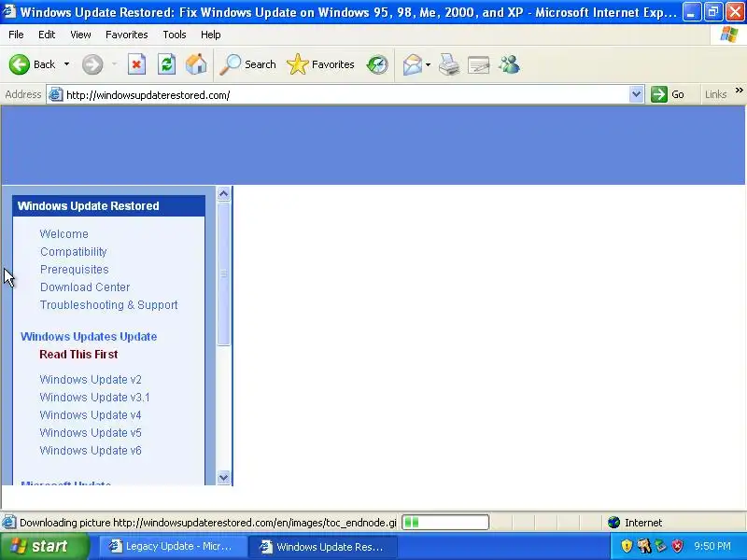Open Troubleshooting & Support link
This screenshot has height=560, width=747.
108,305
